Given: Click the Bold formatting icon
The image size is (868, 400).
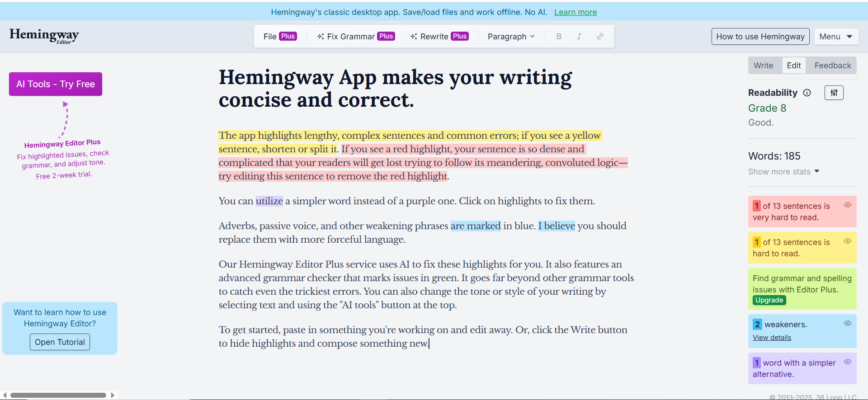Looking at the screenshot, I should pos(559,36).
